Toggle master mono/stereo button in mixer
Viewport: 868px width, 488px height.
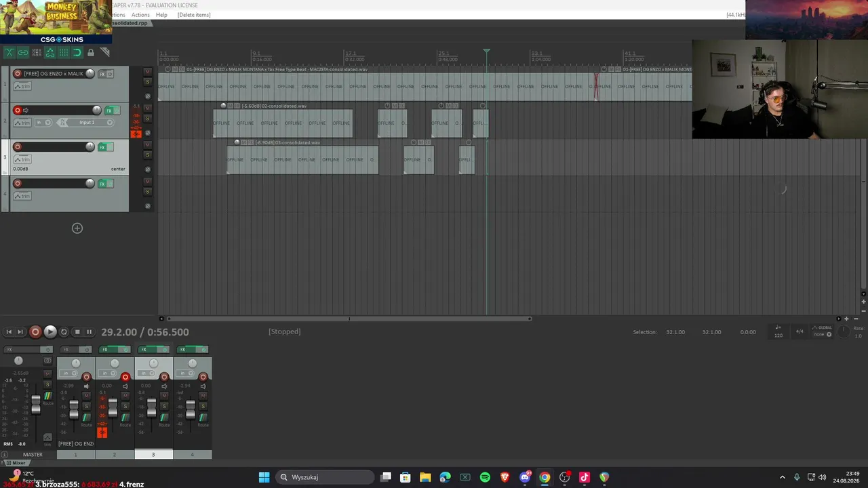(47, 361)
